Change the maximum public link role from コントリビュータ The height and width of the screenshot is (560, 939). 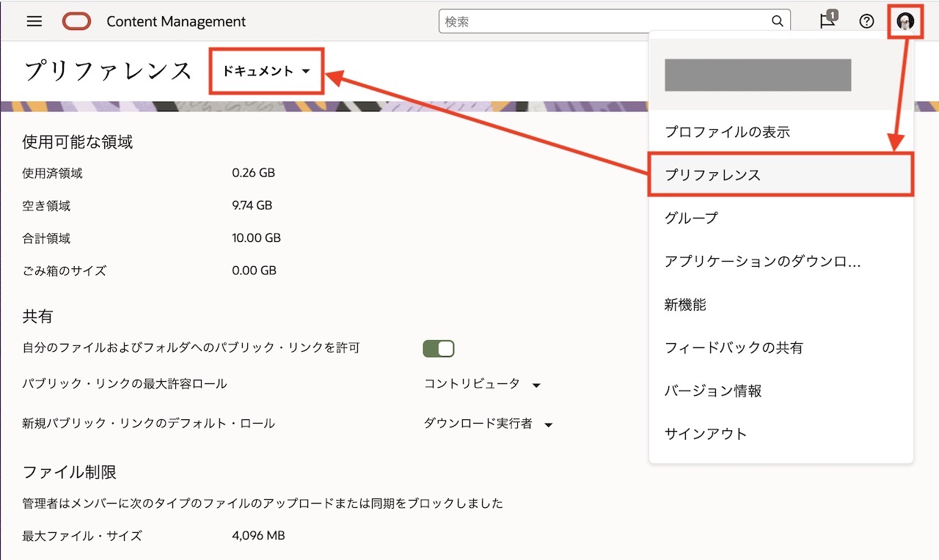(482, 384)
